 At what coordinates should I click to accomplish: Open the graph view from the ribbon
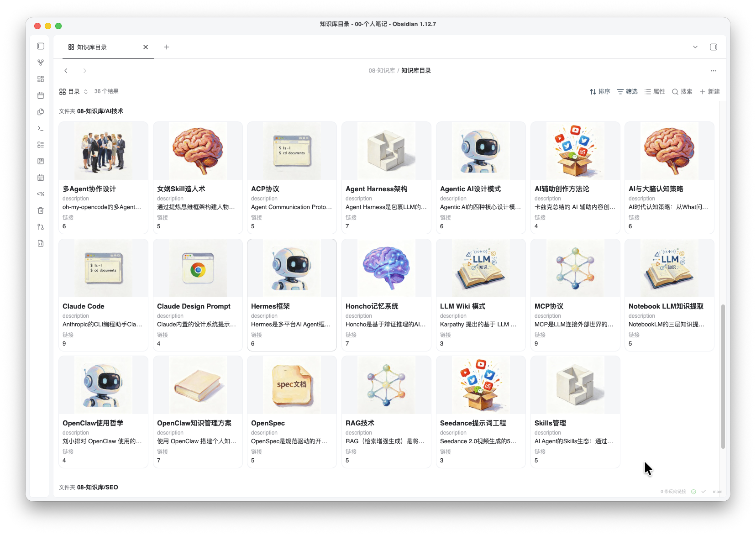click(x=41, y=63)
